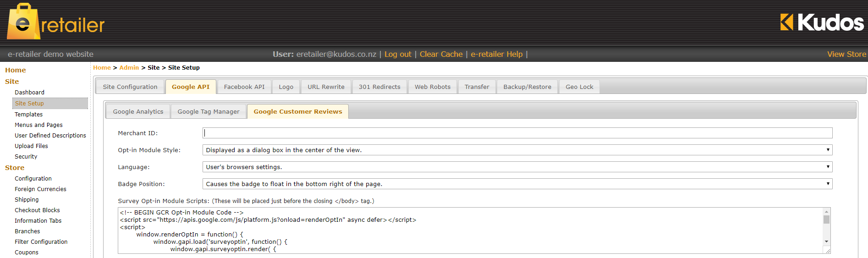The height and width of the screenshot is (258, 868).
Task: Open the e-retailer Help link
Action: (496, 54)
